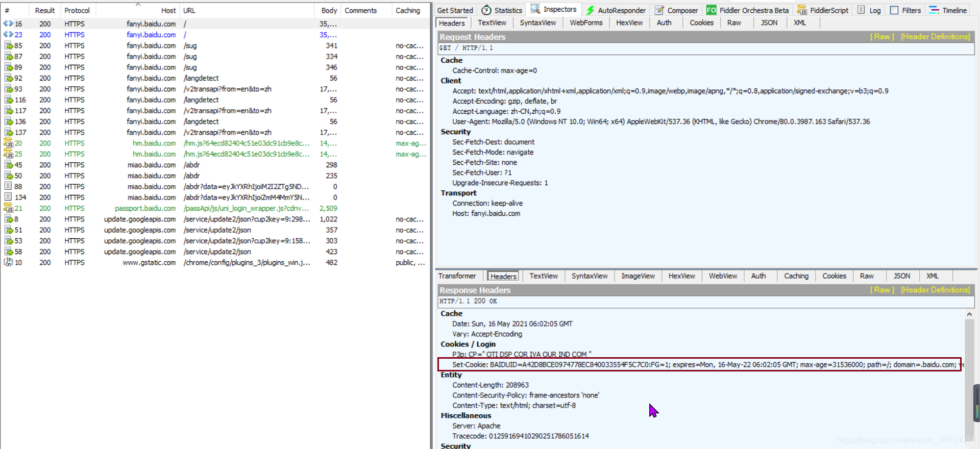The width and height of the screenshot is (980, 449).
Task: Click Raw link in Response Headers bar
Action: [x=882, y=290]
